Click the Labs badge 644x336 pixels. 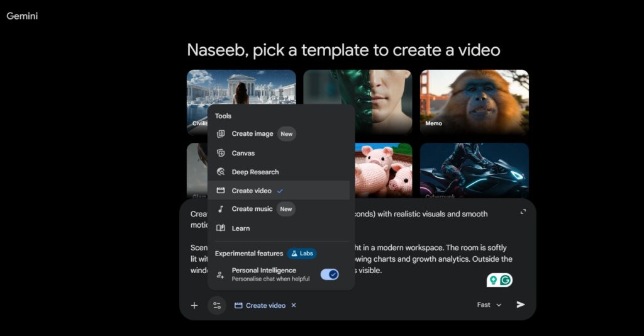(302, 254)
